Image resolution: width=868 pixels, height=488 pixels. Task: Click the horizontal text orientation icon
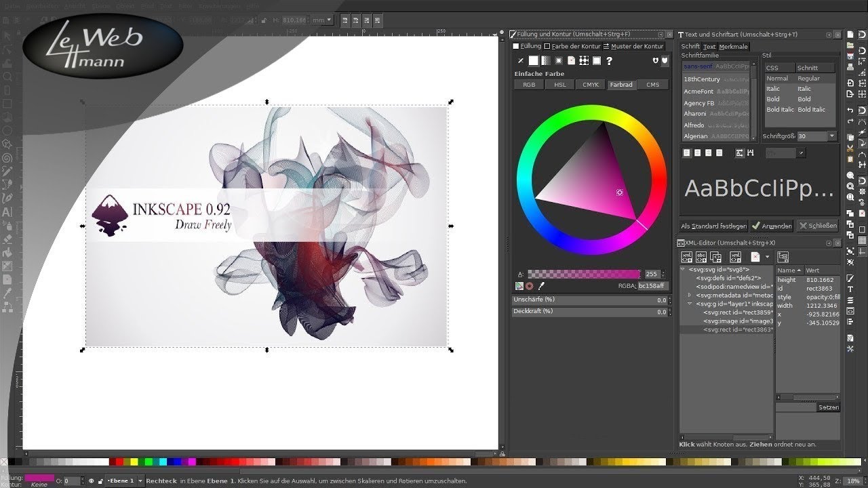[740, 152]
